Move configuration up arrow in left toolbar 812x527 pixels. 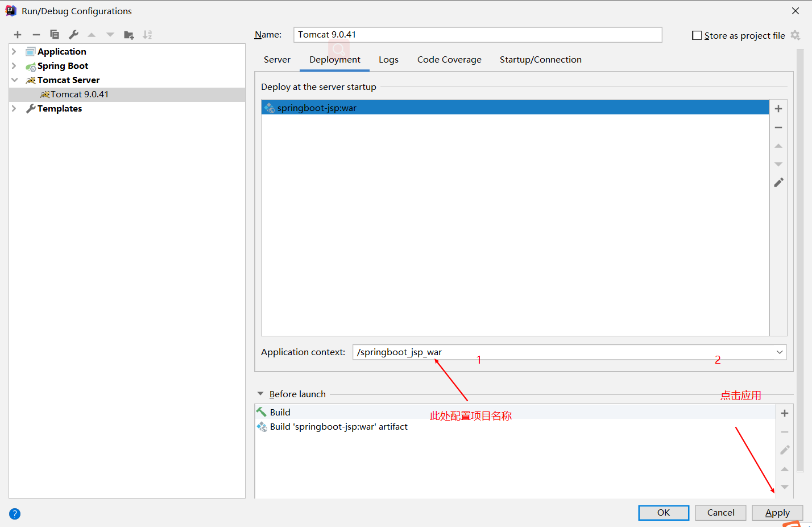[x=92, y=35]
